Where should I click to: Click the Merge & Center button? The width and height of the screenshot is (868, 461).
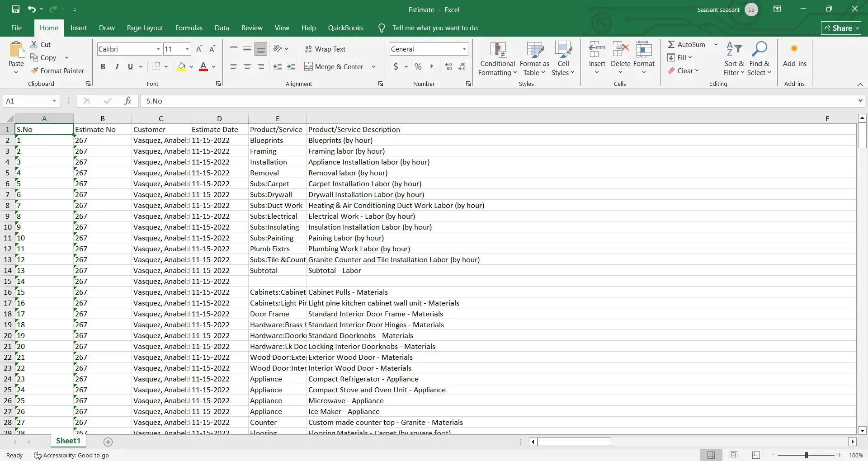pyautogui.click(x=334, y=66)
